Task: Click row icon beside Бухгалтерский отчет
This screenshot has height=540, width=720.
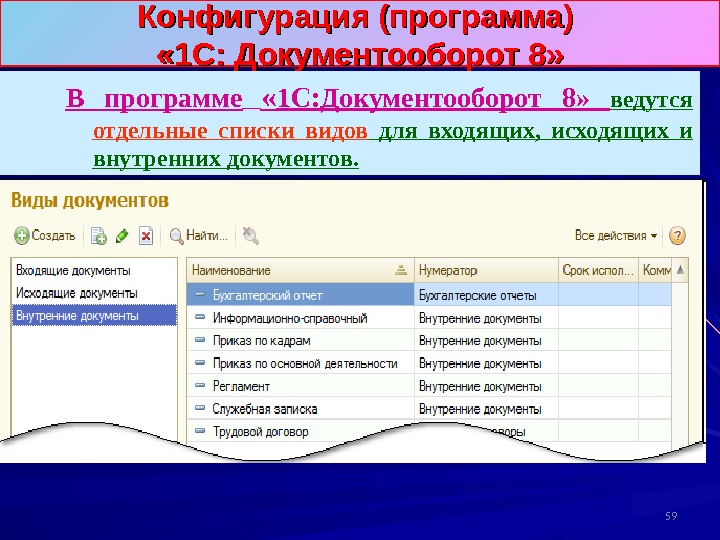Action: tap(200, 294)
